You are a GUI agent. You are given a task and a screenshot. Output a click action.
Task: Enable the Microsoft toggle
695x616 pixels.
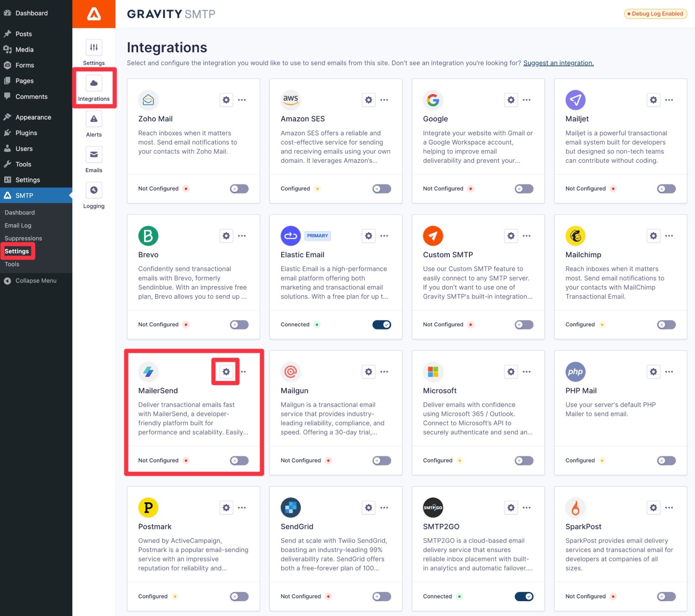(x=524, y=460)
